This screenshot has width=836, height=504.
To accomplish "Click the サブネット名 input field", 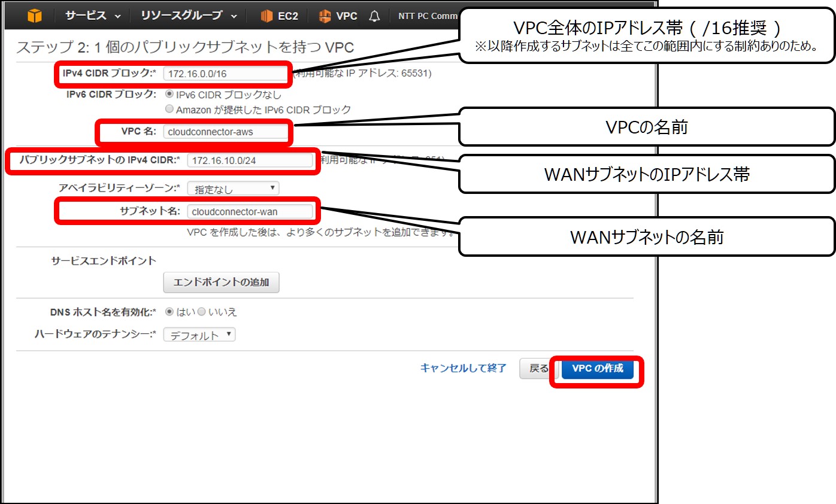I will [x=250, y=211].
